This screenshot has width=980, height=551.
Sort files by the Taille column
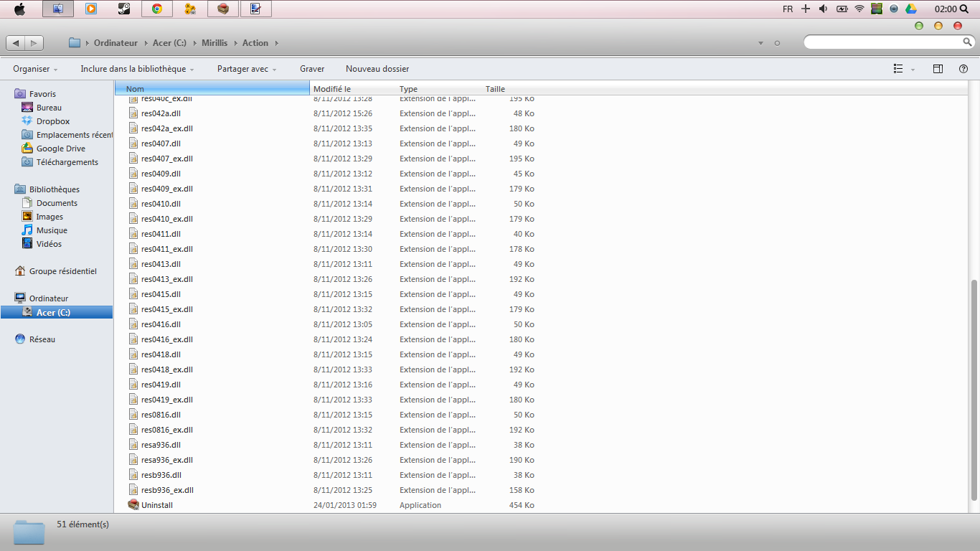pyautogui.click(x=495, y=89)
